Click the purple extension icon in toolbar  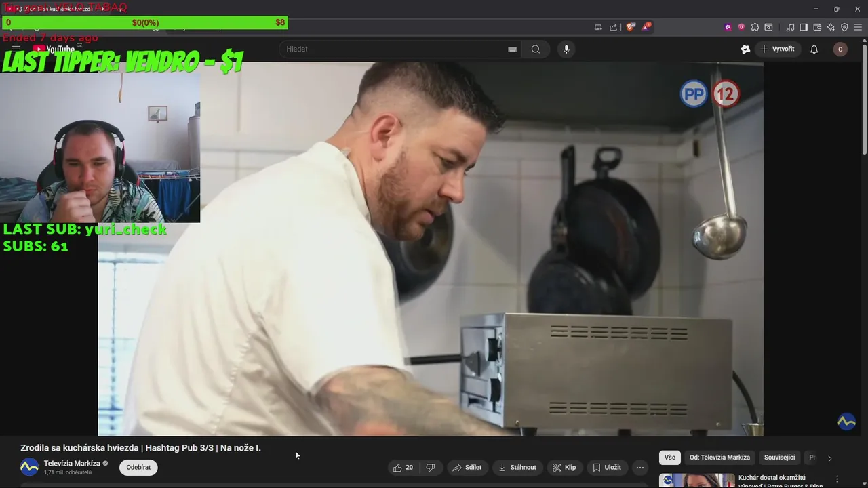728,27
